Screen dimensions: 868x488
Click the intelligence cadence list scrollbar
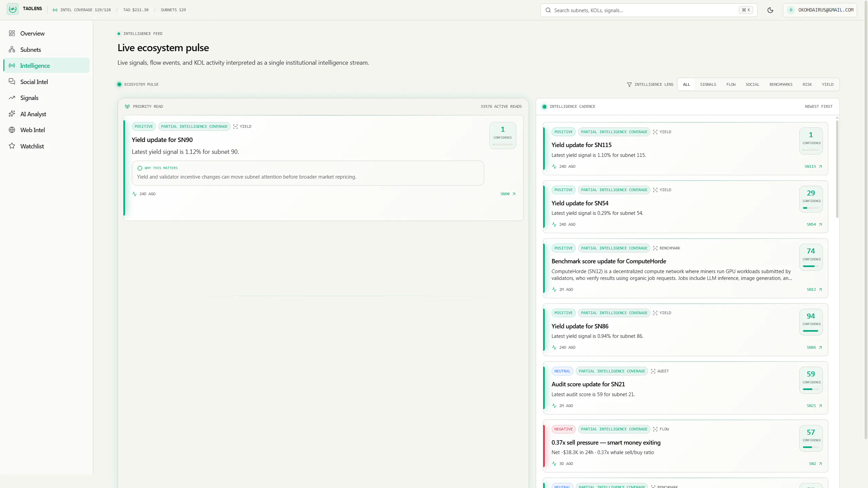(837, 169)
